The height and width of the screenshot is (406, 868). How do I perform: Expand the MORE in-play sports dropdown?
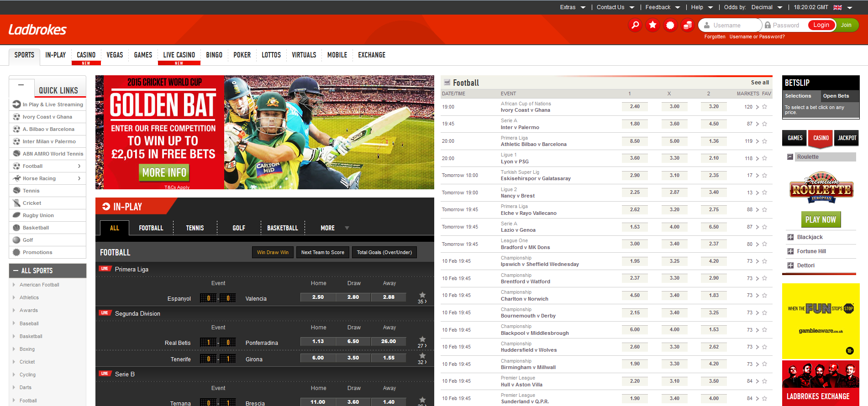(335, 228)
